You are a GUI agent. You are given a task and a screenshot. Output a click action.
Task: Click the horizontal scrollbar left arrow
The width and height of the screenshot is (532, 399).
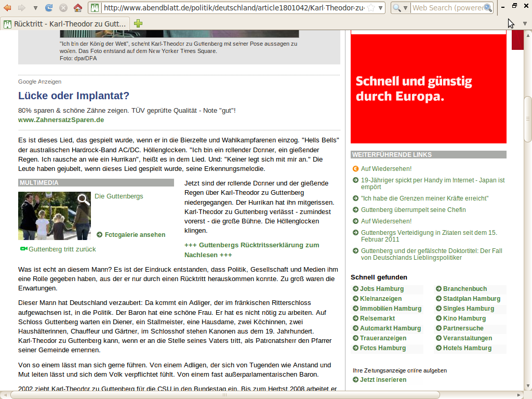pos(5,395)
